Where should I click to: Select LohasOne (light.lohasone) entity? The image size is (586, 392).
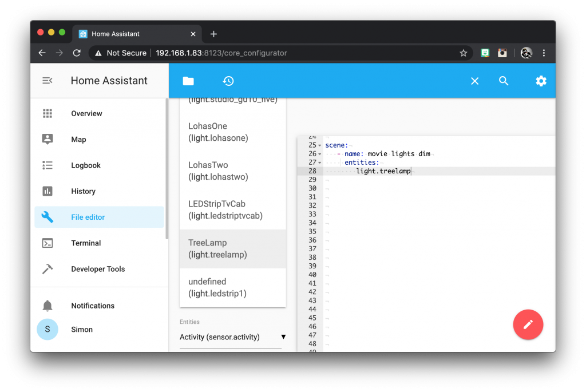click(x=232, y=132)
